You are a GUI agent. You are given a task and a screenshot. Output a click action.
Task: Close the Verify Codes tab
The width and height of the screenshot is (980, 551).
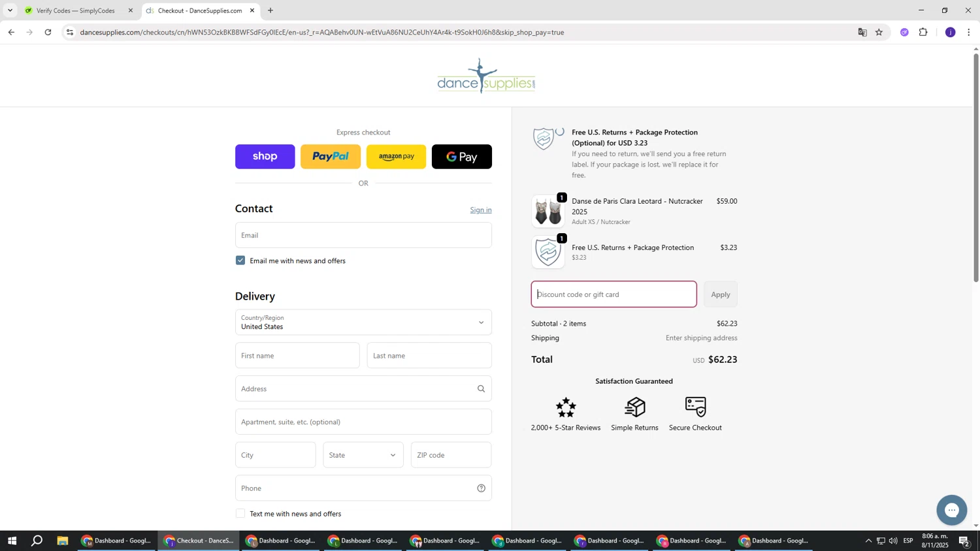[x=131, y=10]
